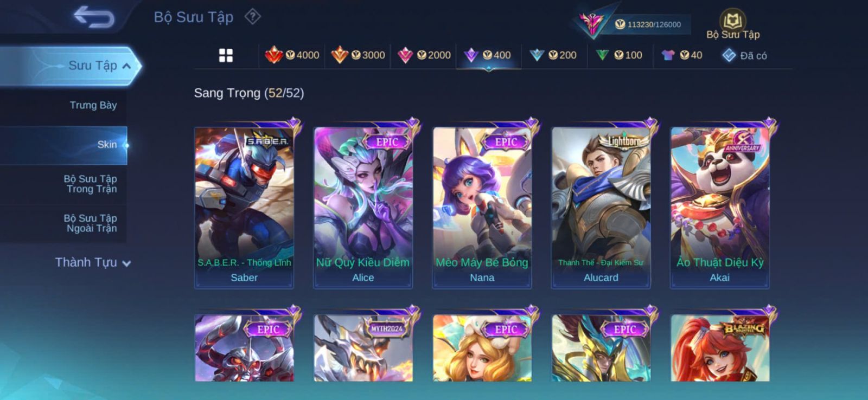Viewport: 868px width, 400px height.
Task: Toggle the Đã có owned filter
Action: pyautogui.click(x=744, y=55)
